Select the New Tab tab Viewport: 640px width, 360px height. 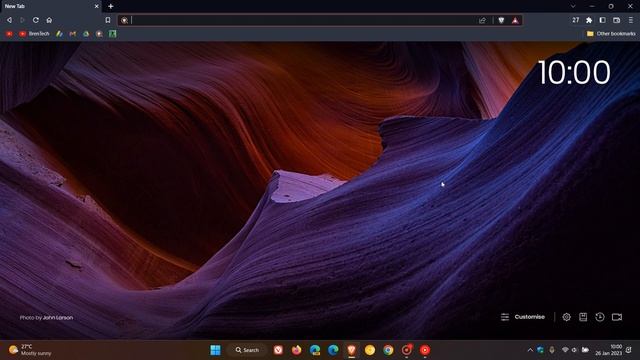tap(51, 6)
